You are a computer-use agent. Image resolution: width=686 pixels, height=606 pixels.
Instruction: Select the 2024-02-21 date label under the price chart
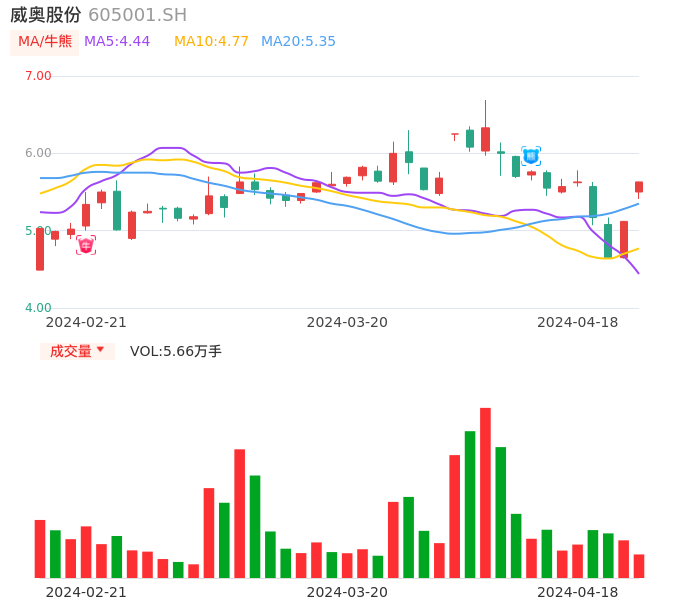point(86,322)
